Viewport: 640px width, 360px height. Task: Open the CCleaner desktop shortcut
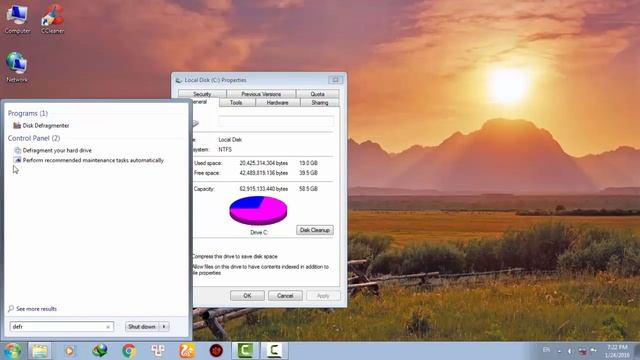click(53, 19)
